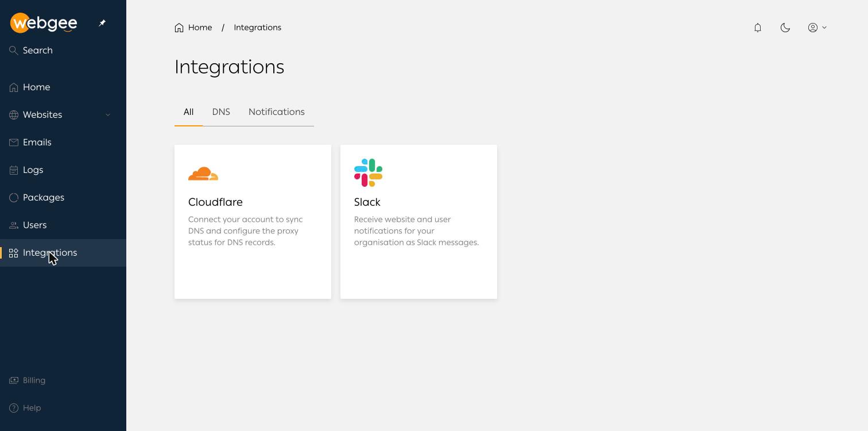Click the Users people icon
This screenshot has height=431, width=868.
14,225
